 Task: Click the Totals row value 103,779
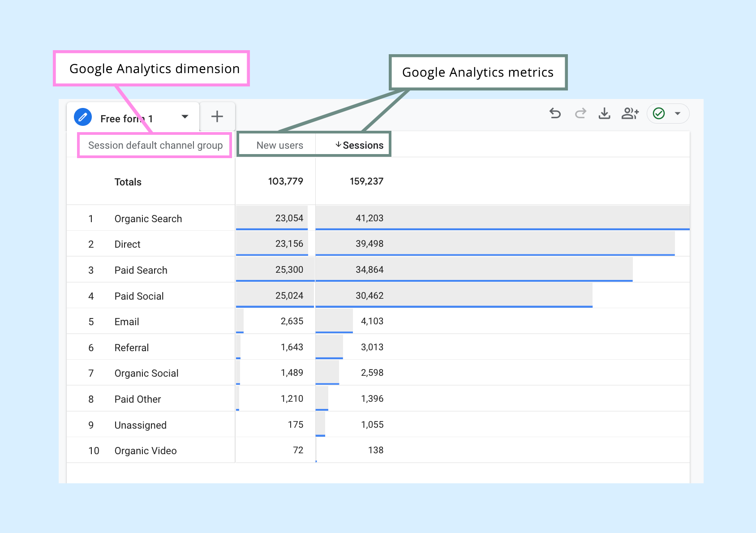pos(285,181)
